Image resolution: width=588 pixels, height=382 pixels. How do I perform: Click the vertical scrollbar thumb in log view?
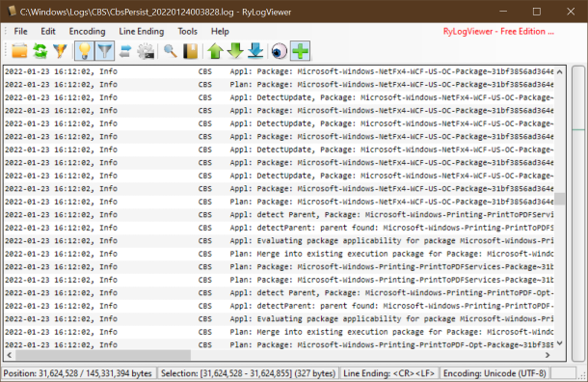[x=559, y=199]
